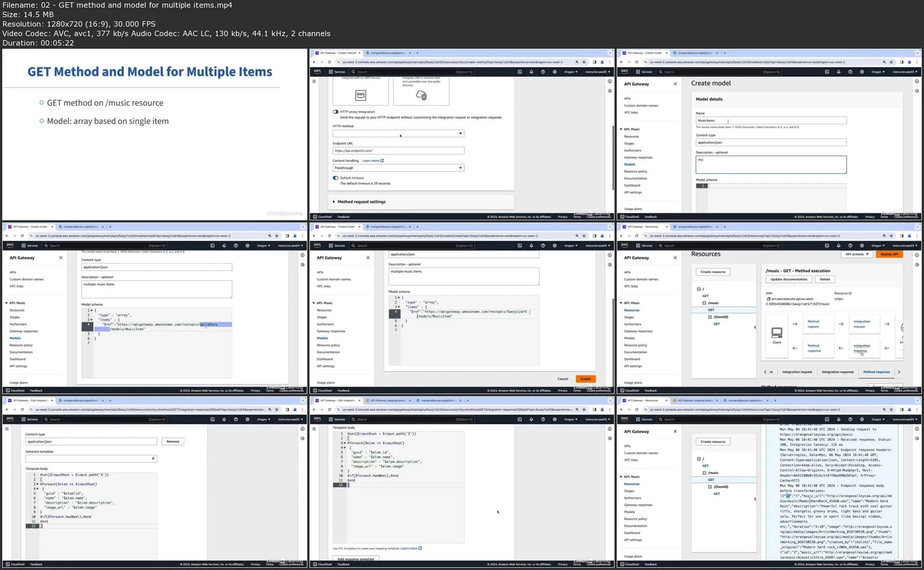Click the address bar zoom magnifier in MusicItems frame
Screen dimensions: 924x570
pyautogui.click(x=884, y=62)
